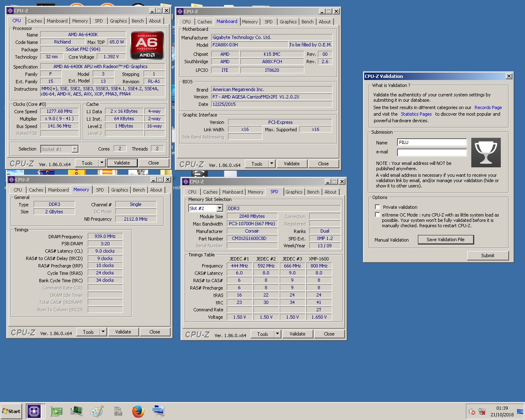Click title bar icon of Memory window
Screen dimensions: 525x420
[x=11, y=180]
